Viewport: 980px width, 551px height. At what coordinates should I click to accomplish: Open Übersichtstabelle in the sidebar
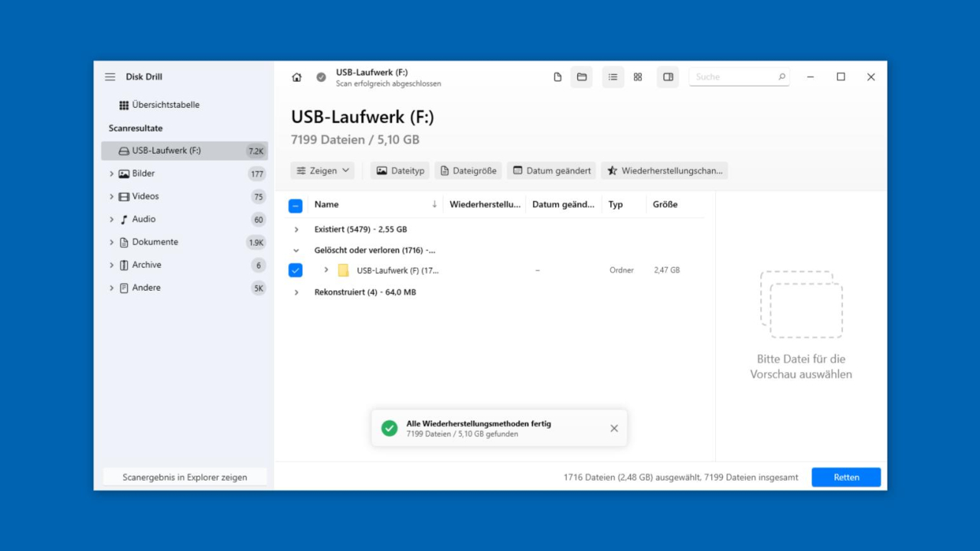pyautogui.click(x=159, y=105)
